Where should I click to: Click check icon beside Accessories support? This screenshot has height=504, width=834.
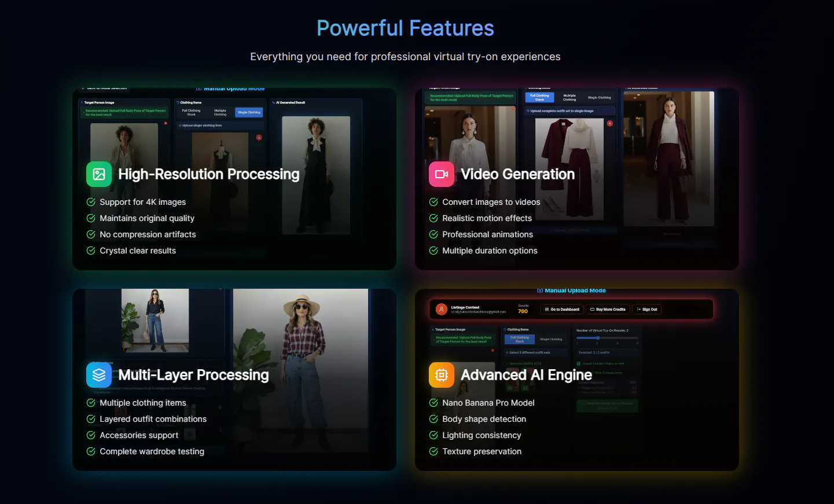pos(91,435)
